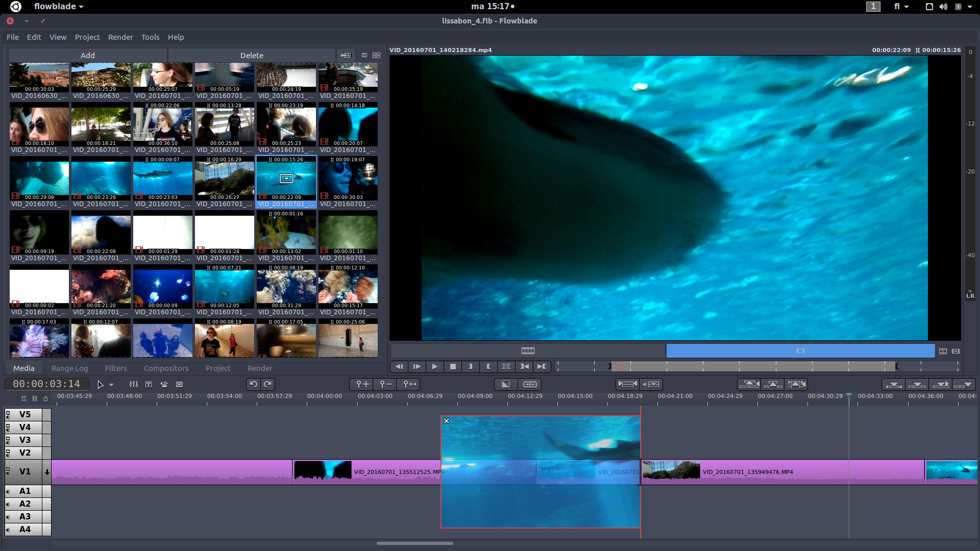The image size is (980, 551).
Task: Zoom out the timeline
Action: [x=386, y=384]
